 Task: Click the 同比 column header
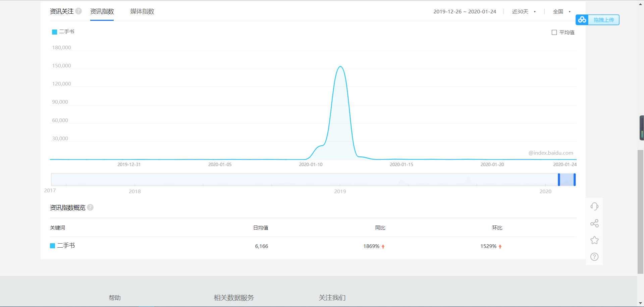click(x=380, y=227)
